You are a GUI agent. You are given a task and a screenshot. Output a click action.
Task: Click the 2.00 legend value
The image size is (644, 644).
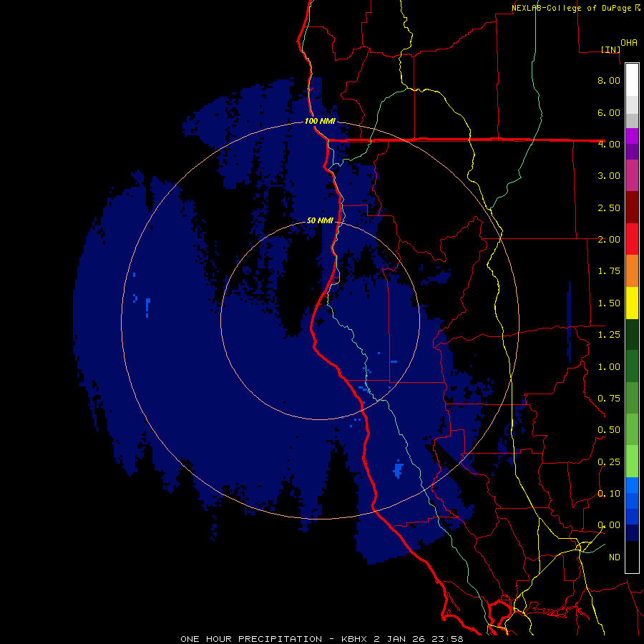click(609, 240)
